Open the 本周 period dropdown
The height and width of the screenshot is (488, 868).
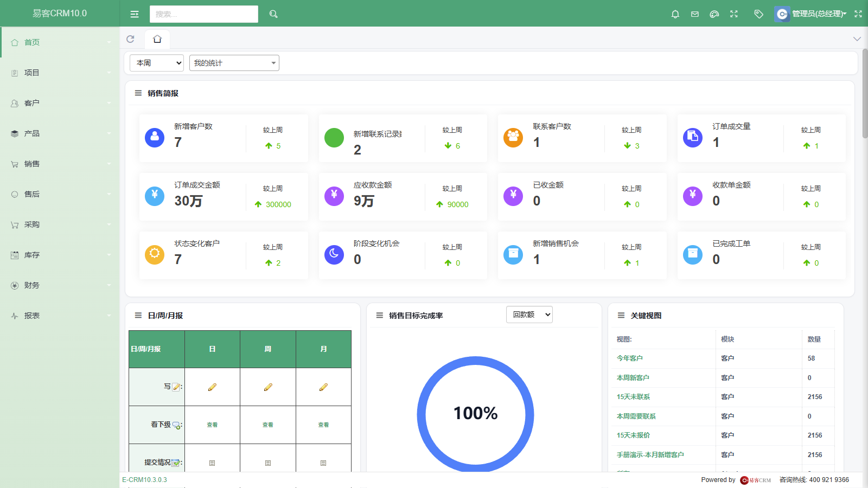tap(157, 63)
